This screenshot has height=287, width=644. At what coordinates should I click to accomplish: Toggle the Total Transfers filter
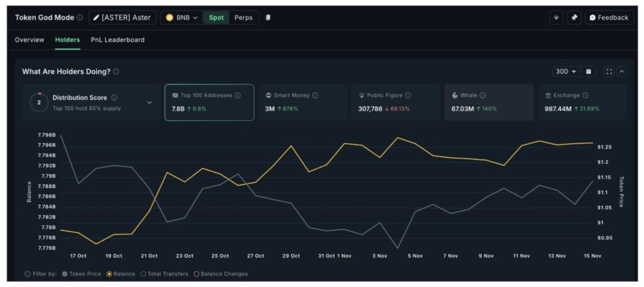click(x=143, y=274)
